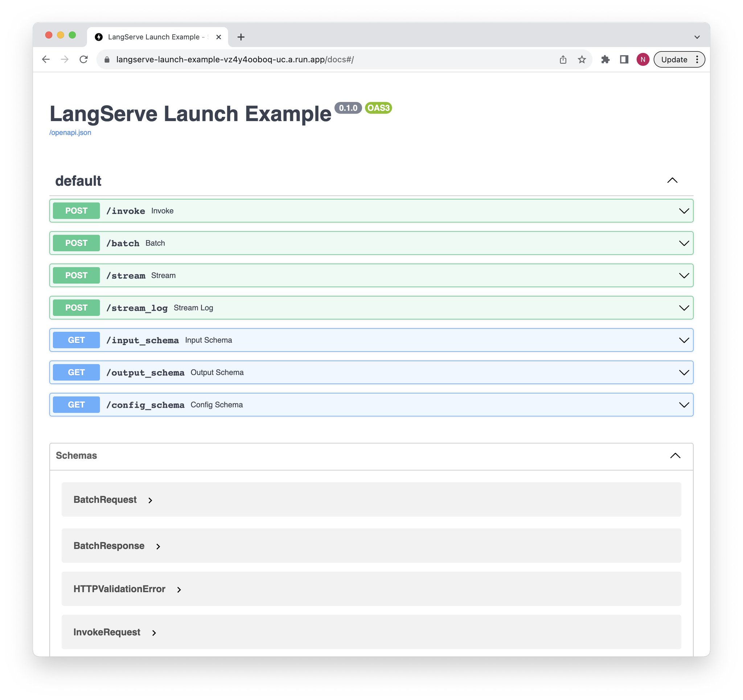Click the InvokeRequest schema name

pyautogui.click(x=107, y=632)
